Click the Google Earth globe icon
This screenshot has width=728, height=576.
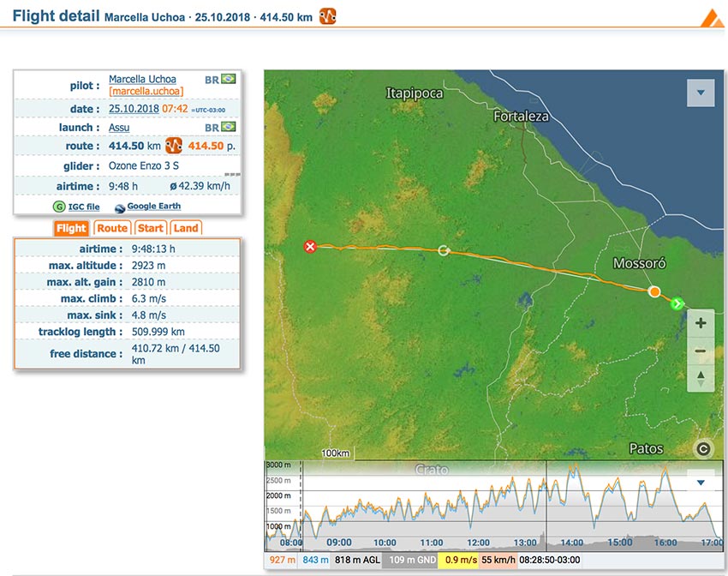[x=120, y=208]
